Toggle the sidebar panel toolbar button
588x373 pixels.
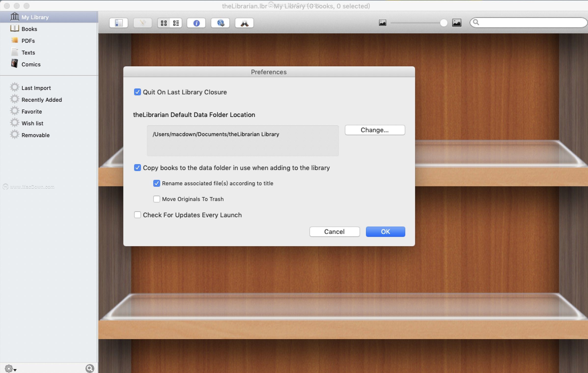119,23
